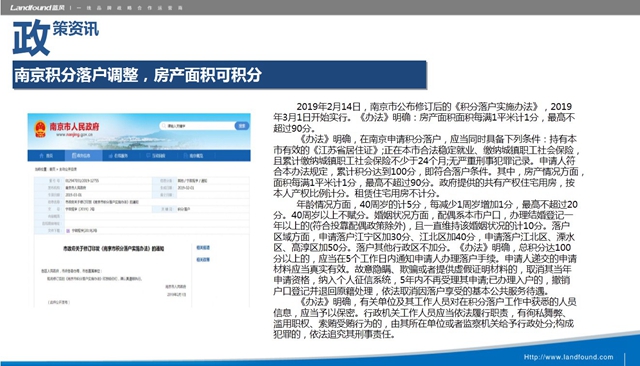The width and height of the screenshot is (640, 366).
Task: Open the second blue related link beside notice
Action: 203,260
